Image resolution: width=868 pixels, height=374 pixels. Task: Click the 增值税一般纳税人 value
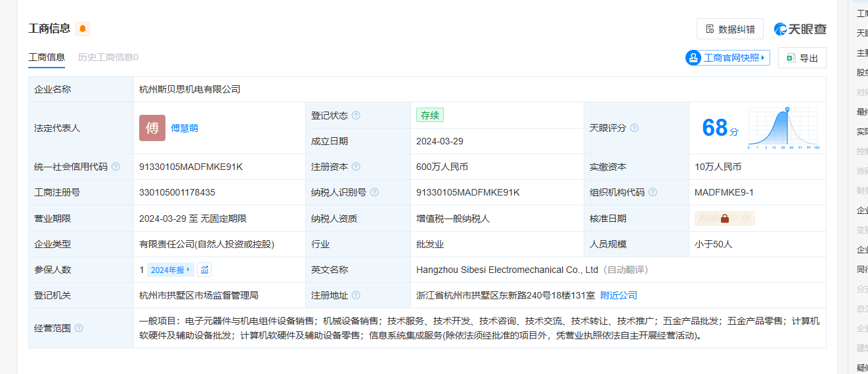[453, 218]
